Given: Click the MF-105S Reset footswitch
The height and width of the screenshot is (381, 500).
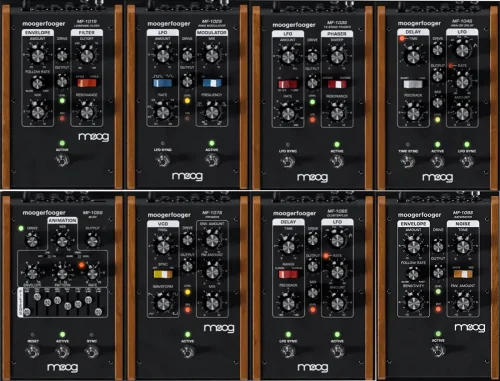Looking at the screenshot, I should [x=33, y=352].
